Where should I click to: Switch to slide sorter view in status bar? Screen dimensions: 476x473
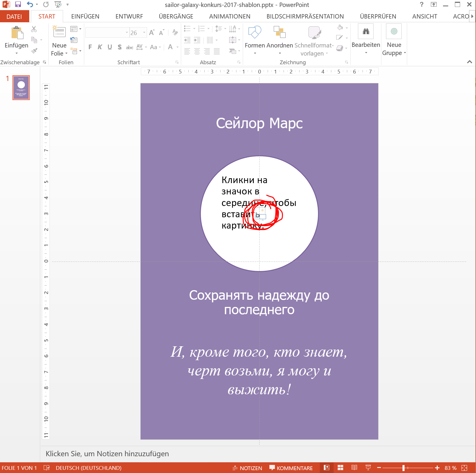340,468
